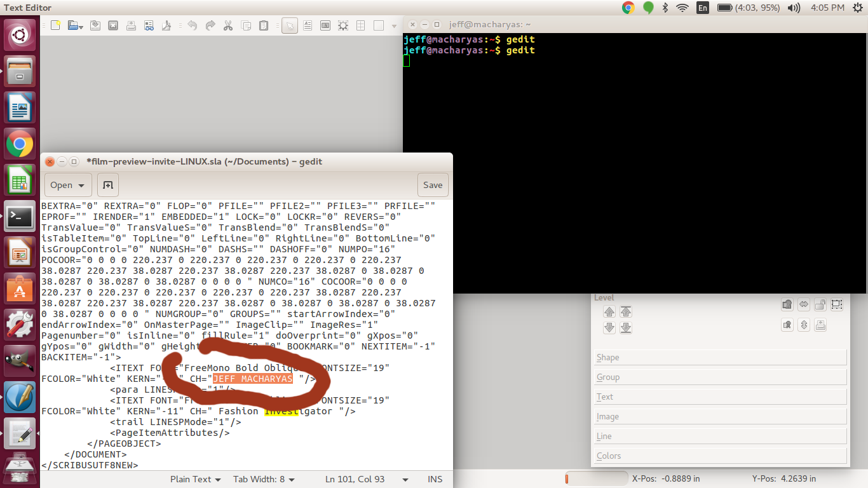Lower item one level in Properties
Viewport: 868px width, 488px height.
pyautogui.click(x=609, y=328)
